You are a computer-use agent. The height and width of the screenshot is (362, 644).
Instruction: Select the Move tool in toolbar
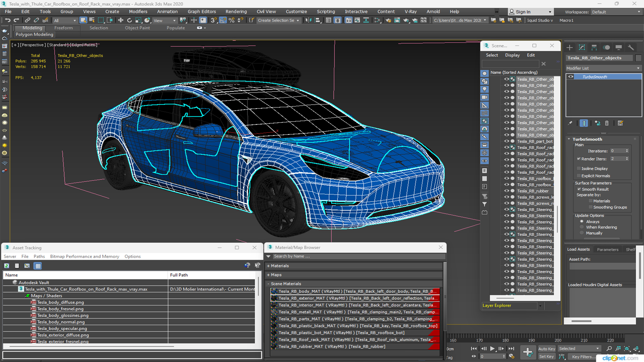pyautogui.click(x=121, y=20)
